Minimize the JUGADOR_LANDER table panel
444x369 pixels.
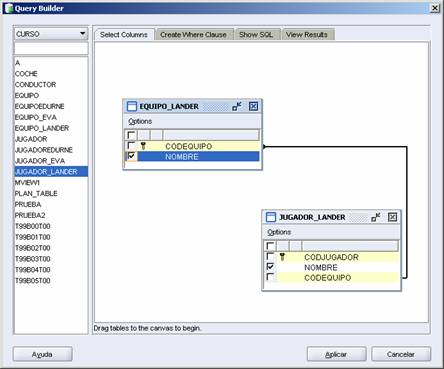tap(376, 217)
